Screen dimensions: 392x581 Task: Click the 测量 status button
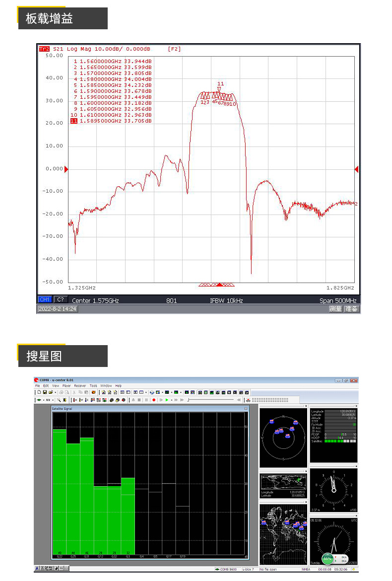(335, 309)
